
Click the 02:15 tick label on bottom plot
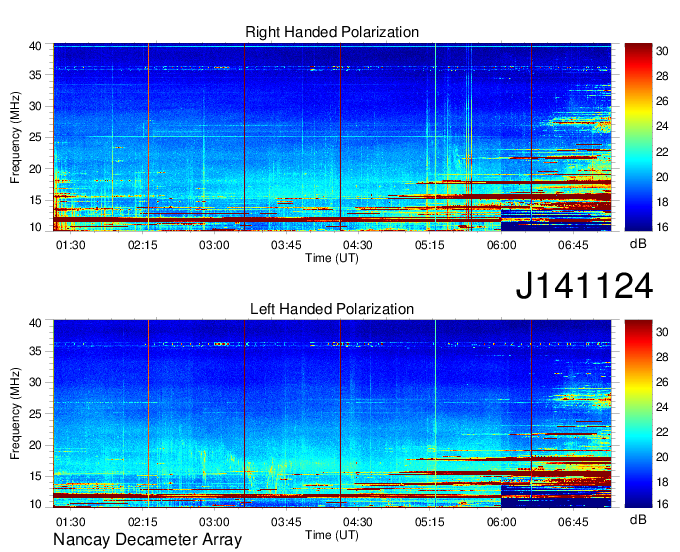[x=142, y=522]
